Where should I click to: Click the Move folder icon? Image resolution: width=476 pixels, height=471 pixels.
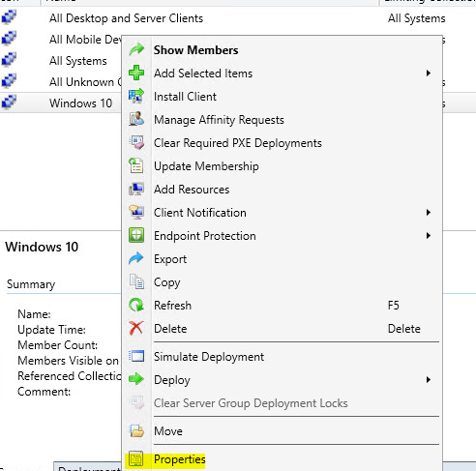point(136,430)
